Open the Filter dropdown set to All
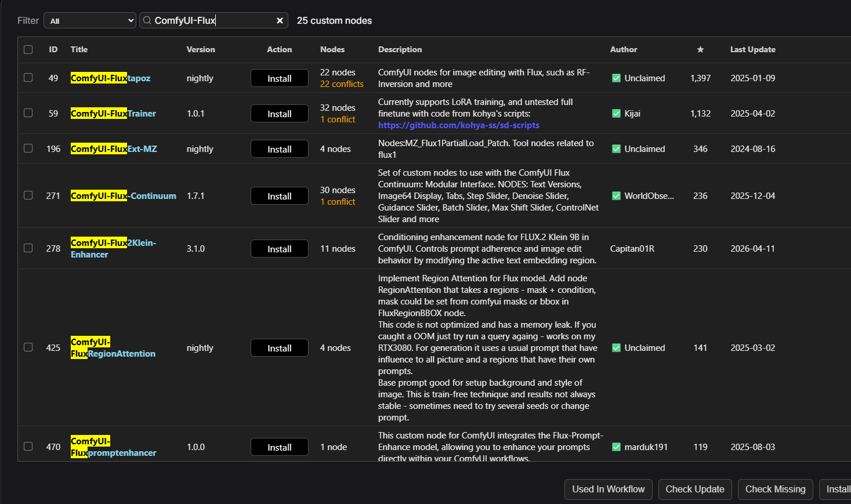Image resolution: width=851 pixels, height=504 pixels. click(90, 21)
